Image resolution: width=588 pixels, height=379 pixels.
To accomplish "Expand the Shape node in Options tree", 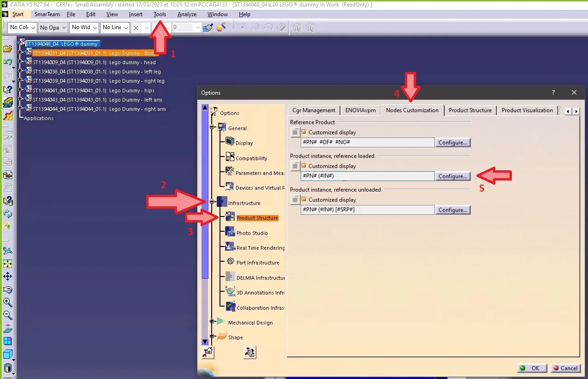I will pos(213,336).
